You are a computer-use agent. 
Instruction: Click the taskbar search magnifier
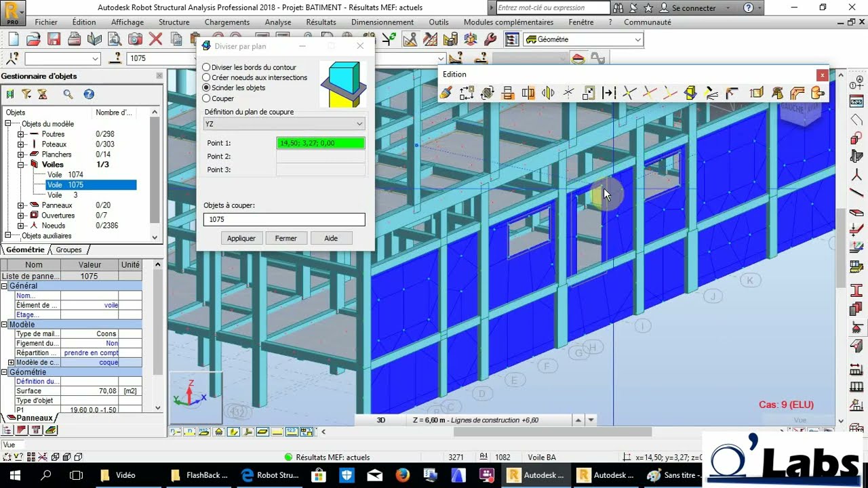click(x=45, y=475)
